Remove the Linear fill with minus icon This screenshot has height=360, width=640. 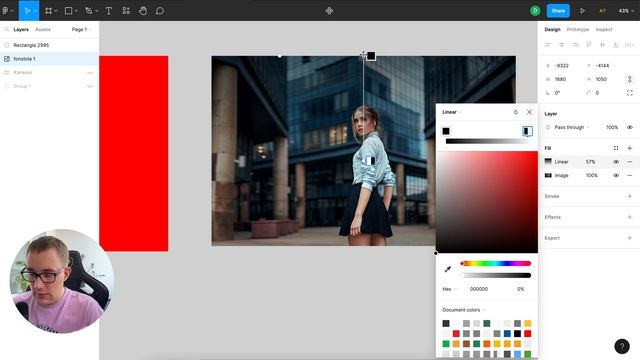coord(629,162)
